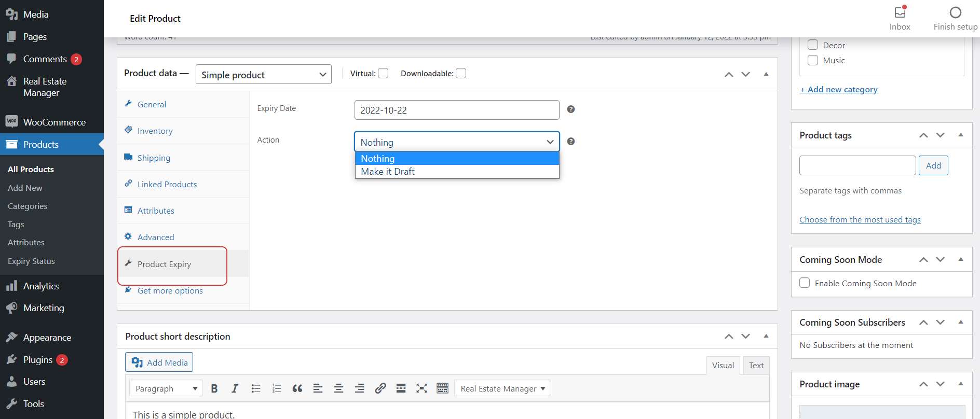Viewport: 980px width, 419px height.
Task: Tick the Downloadable checkbox
Action: [x=461, y=73]
